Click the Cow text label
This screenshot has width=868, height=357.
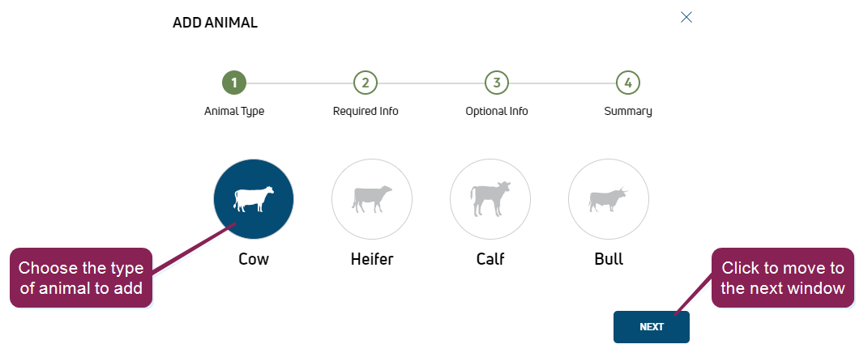(x=254, y=260)
